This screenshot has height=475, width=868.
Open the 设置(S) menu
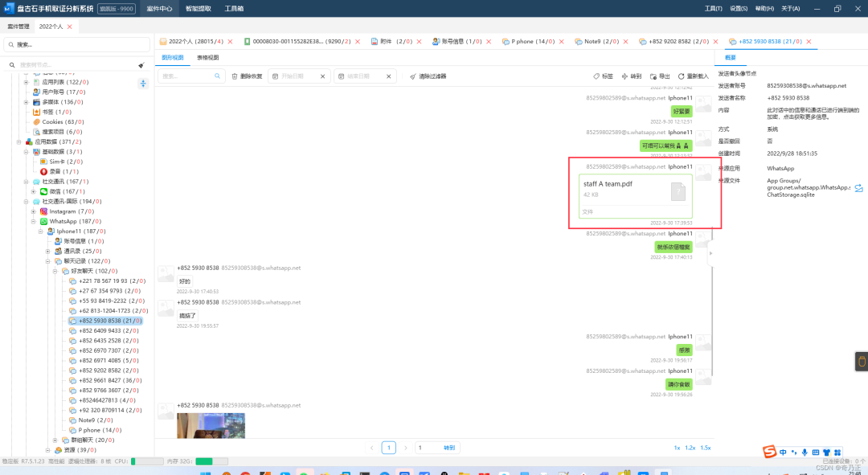coord(739,8)
